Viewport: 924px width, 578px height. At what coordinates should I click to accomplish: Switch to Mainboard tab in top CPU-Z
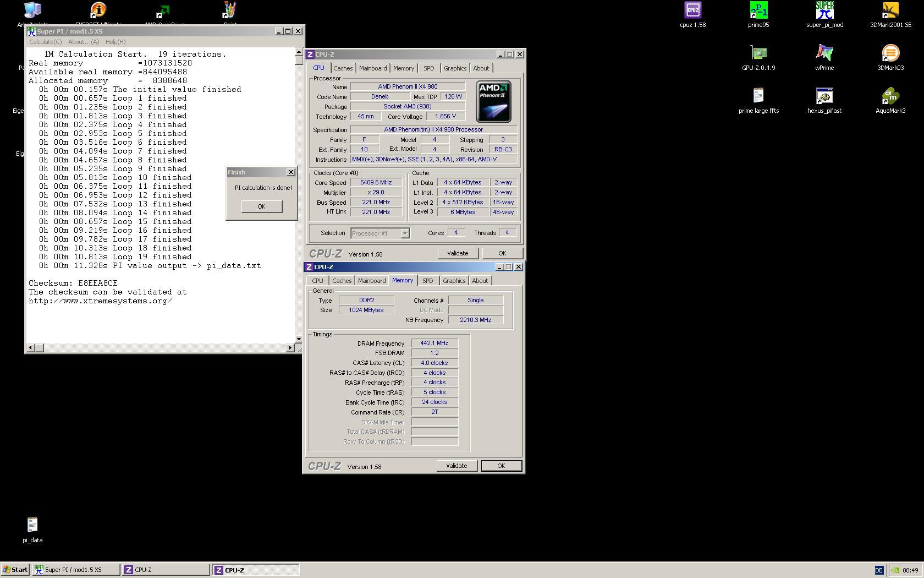(x=373, y=68)
